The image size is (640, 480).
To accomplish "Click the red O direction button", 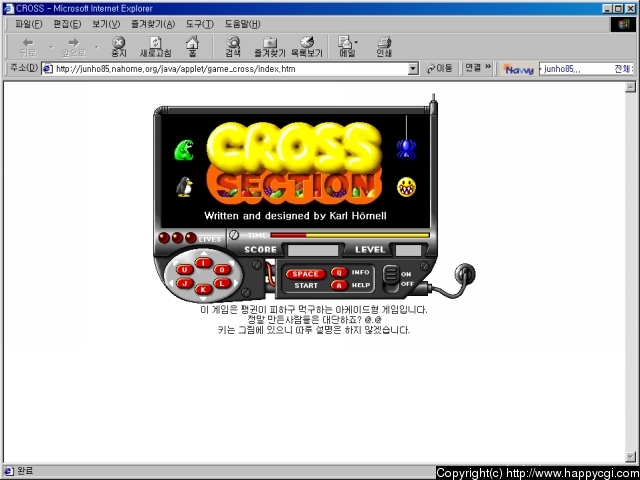I will 222,269.
